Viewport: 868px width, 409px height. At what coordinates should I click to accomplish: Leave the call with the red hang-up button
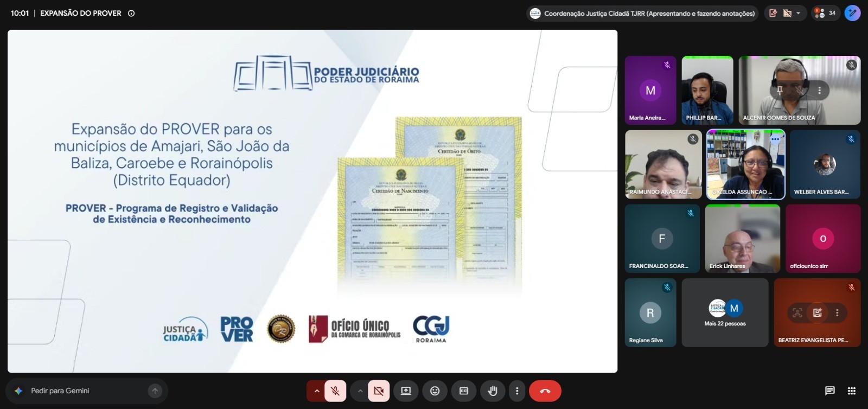tap(545, 391)
